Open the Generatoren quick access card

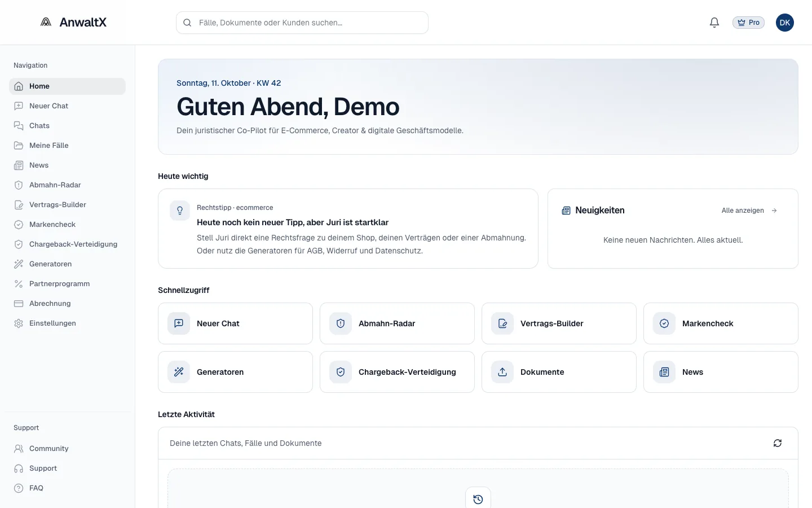235,372
